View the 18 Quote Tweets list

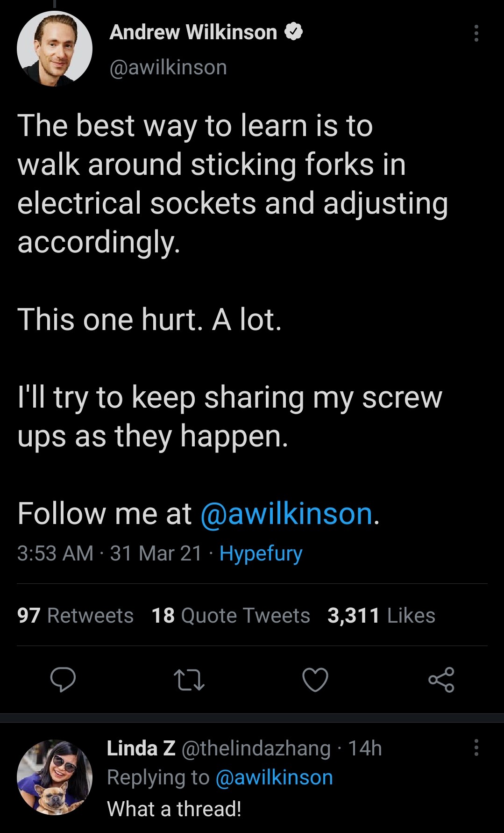point(231,616)
